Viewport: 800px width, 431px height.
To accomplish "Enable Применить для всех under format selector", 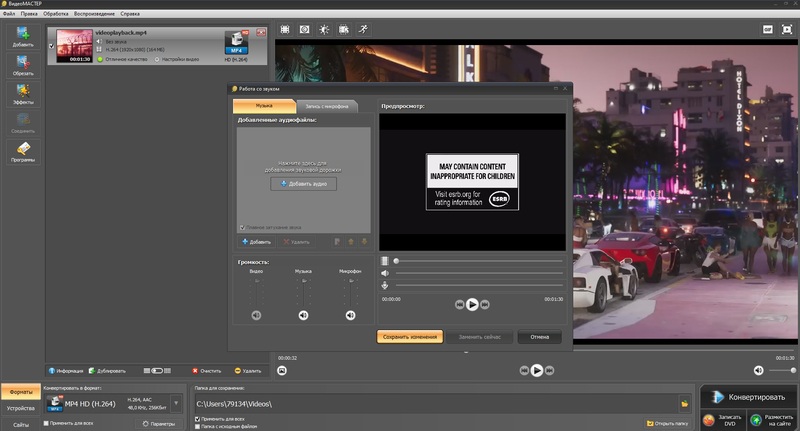I will click(46, 423).
